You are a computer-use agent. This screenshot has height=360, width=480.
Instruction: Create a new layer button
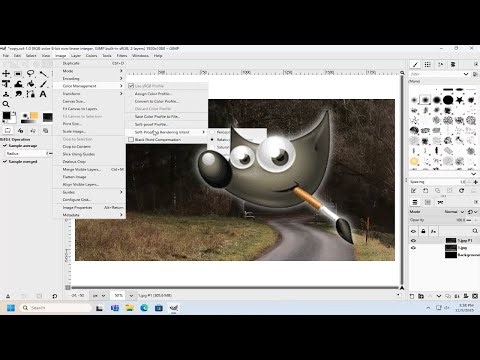coord(412,296)
